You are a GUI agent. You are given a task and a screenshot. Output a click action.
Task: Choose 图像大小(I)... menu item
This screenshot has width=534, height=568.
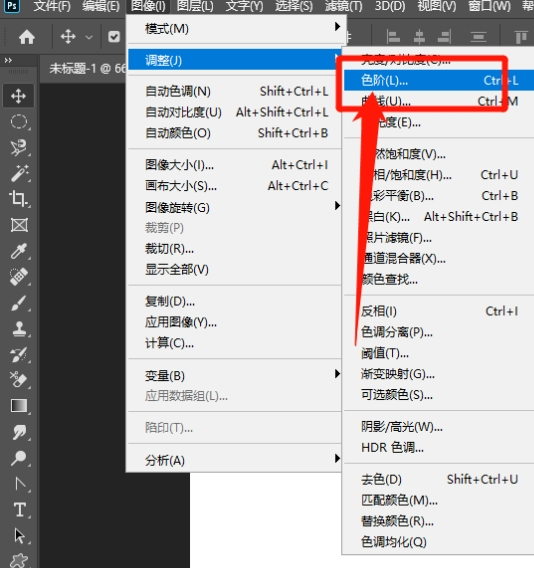pyautogui.click(x=235, y=165)
